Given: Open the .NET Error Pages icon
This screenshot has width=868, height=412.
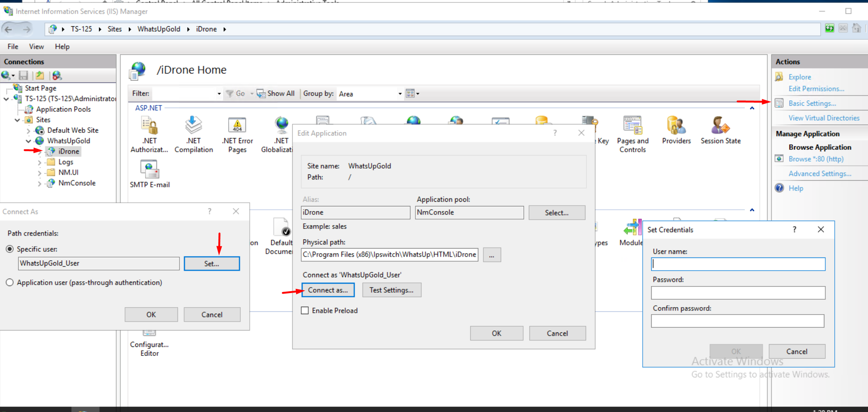Looking at the screenshot, I should coord(237,135).
